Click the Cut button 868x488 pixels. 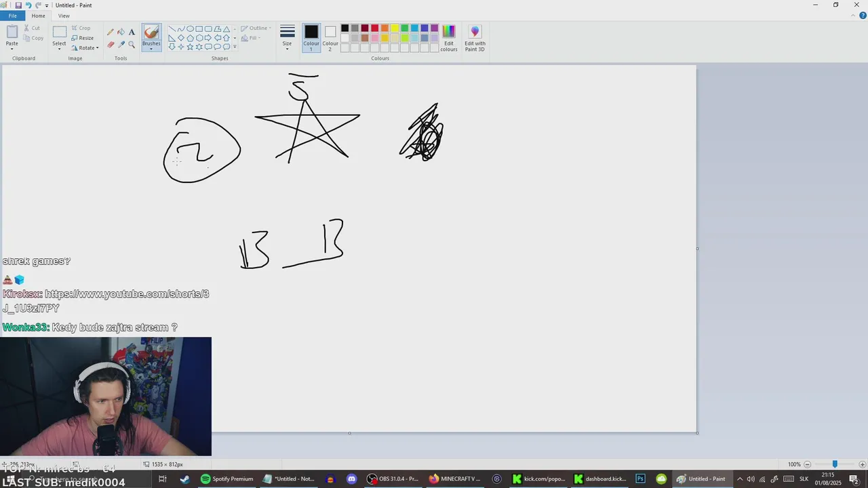(x=31, y=28)
